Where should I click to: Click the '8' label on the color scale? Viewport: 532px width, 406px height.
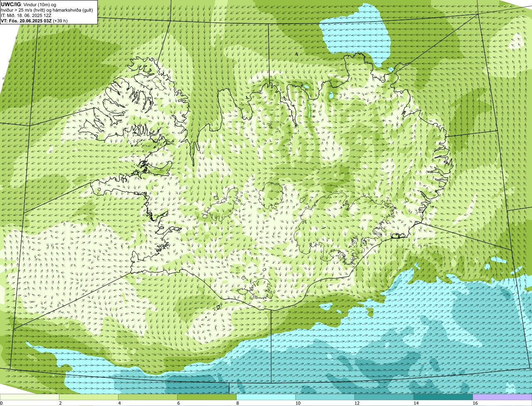click(238, 403)
